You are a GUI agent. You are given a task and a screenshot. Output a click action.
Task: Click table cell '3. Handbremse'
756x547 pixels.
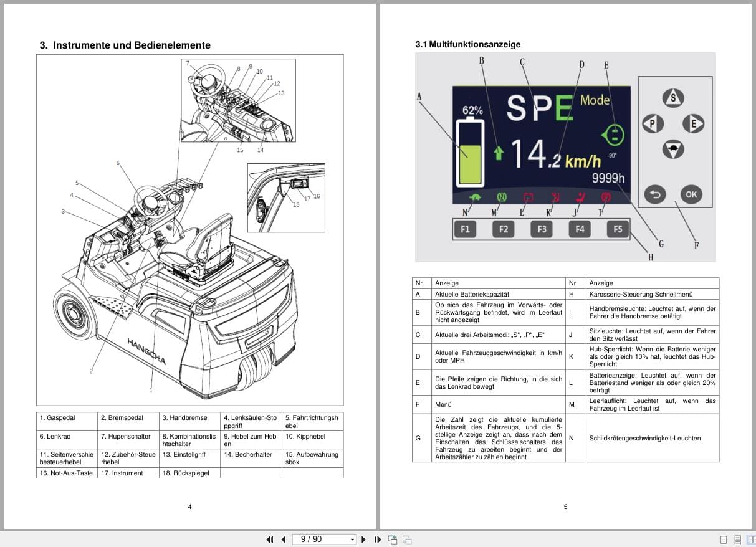pyautogui.click(x=190, y=422)
